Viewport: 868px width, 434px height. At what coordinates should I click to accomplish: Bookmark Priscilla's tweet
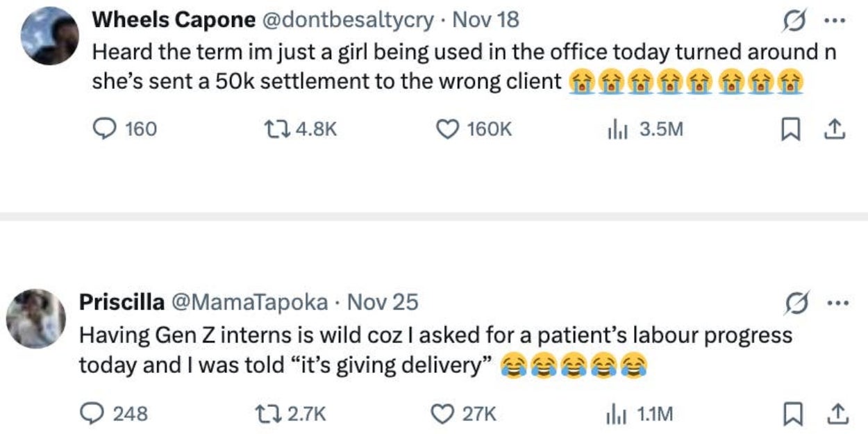pyautogui.click(x=790, y=414)
